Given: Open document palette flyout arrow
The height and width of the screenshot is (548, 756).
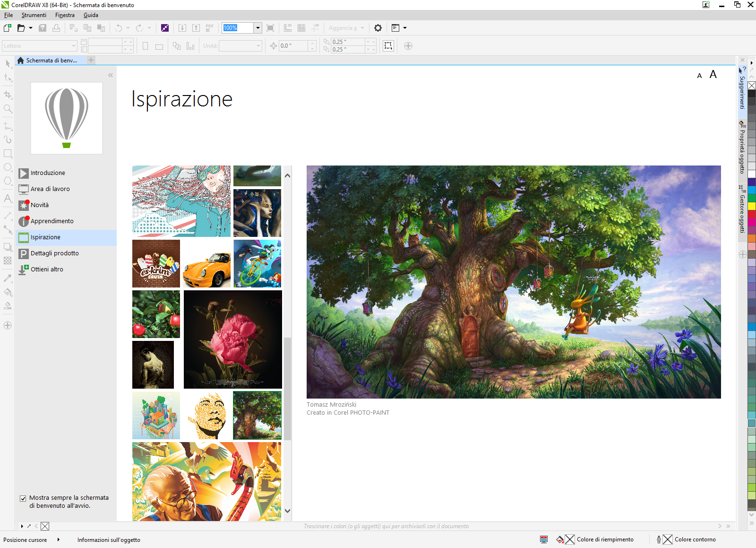Looking at the screenshot, I should (22, 526).
